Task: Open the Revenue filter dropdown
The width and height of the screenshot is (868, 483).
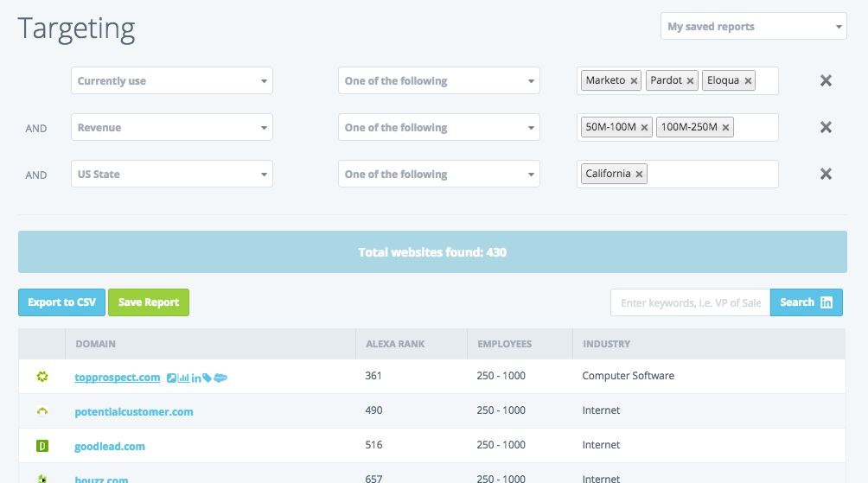Action: tap(171, 128)
